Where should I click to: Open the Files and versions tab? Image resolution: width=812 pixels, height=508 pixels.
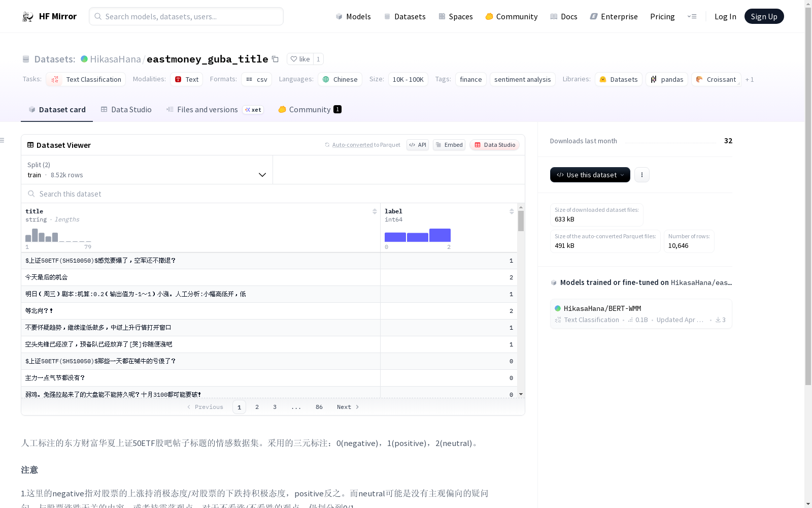215,109
